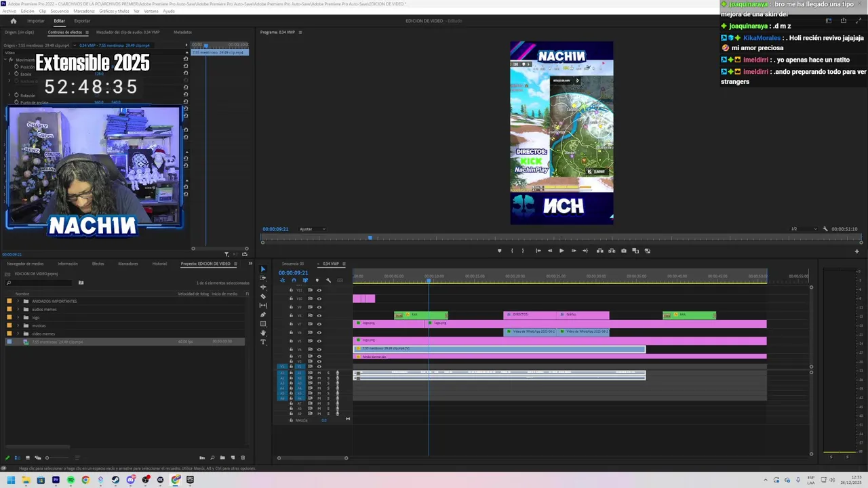The image size is (868, 488).
Task: Open the Archivo menu
Action: pos(9,12)
